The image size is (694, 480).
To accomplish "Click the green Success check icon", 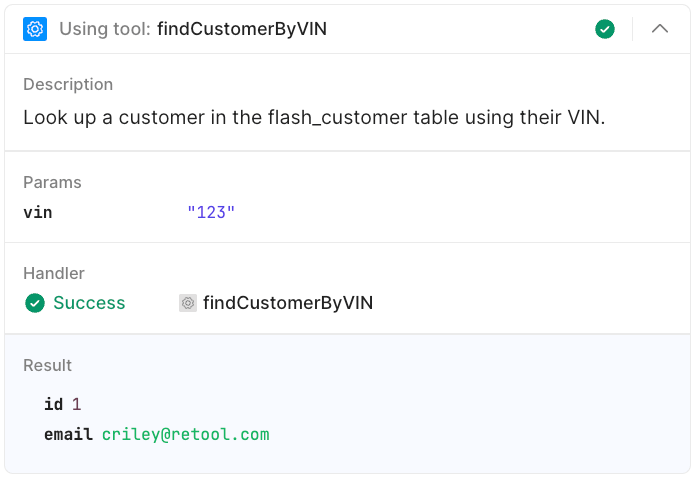I will click(x=35, y=303).
